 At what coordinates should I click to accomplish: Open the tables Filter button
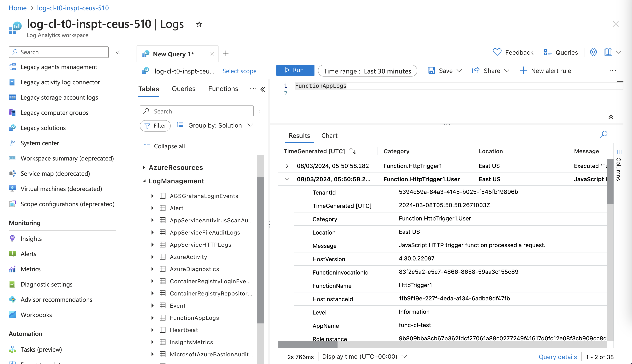[x=155, y=125]
